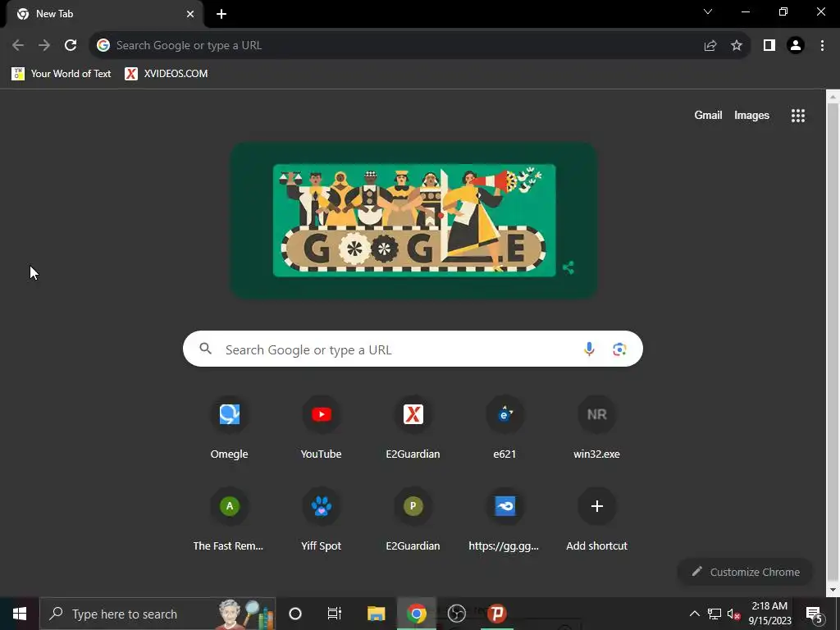Open The Fast Rem... shortcut
This screenshot has height=630, width=840.
coord(230,520)
